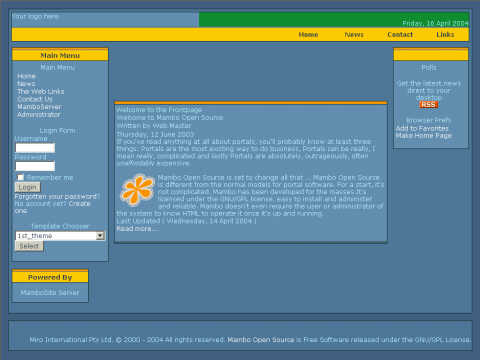The image size is (480, 360).
Task: Click the 'Last Updated' line in article
Action: pos(186,221)
